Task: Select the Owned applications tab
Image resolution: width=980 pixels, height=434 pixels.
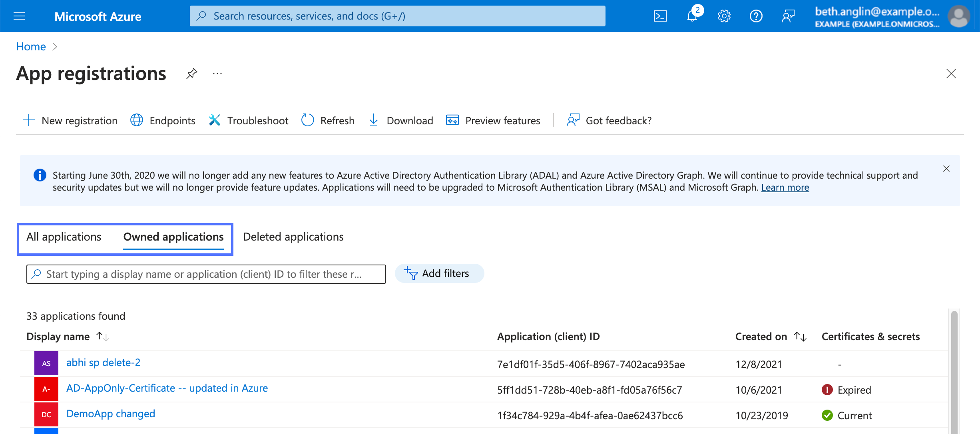Action: (x=173, y=237)
